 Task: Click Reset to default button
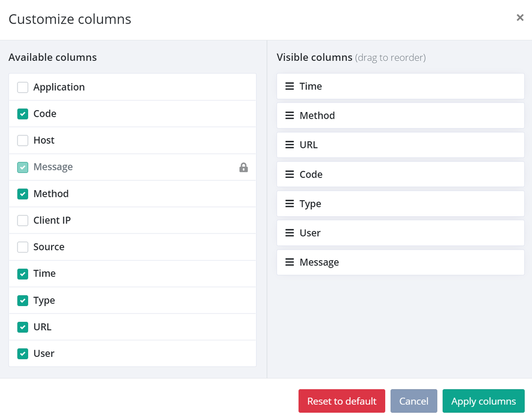[x=342, y=401]
